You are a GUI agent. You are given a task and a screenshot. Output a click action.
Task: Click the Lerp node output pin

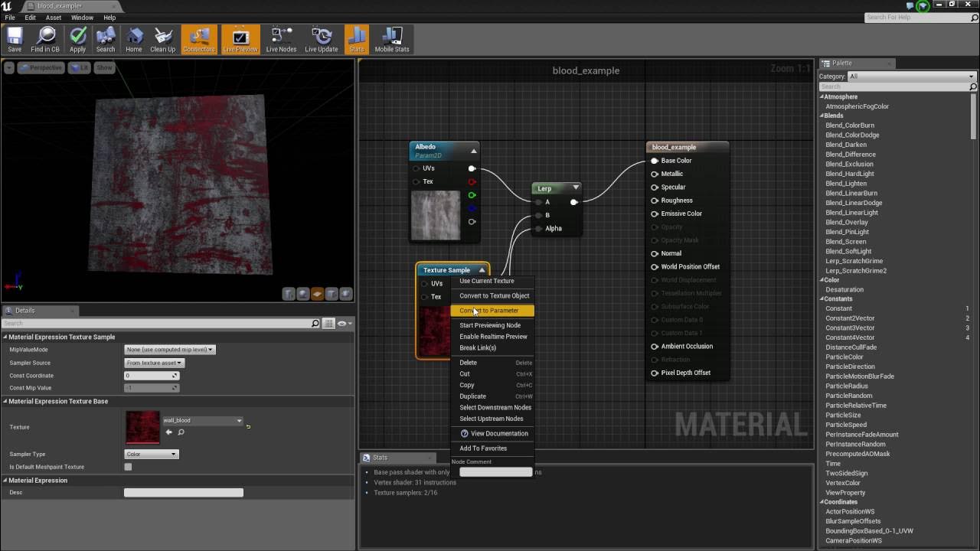pyautogui.click(x=573, y=202)
